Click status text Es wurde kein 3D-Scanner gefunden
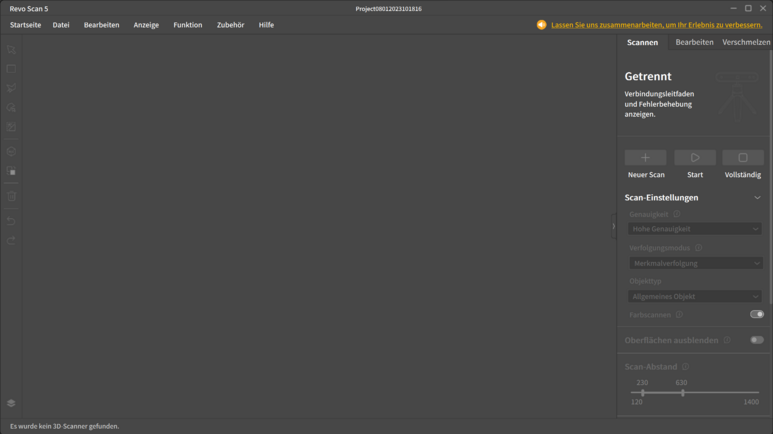The image size is (773, 434). [65, 427]
